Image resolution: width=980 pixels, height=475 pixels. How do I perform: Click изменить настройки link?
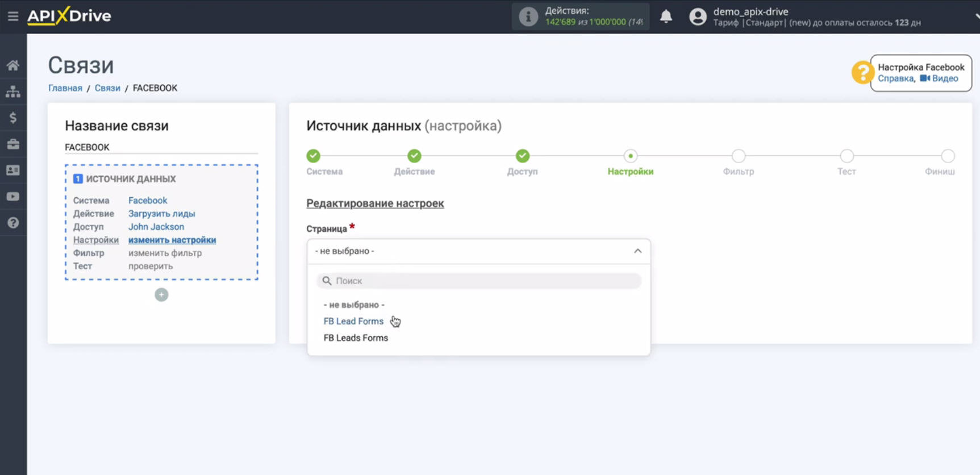coord(172,240)
